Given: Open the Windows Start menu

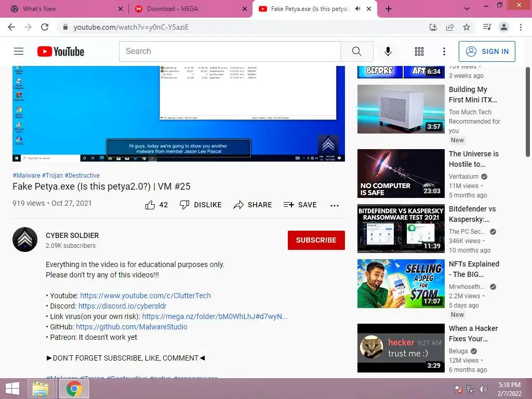Looking at the screenshot, I should tap(12, 389).
